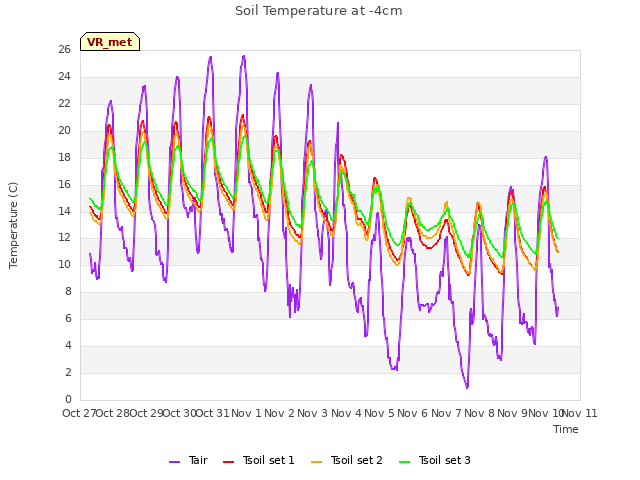Image resolution: width=640 pixels, height=480 pixels.
Task: Click the Oct 31 x-axis tick label
Action: click(x=213, y=413)
